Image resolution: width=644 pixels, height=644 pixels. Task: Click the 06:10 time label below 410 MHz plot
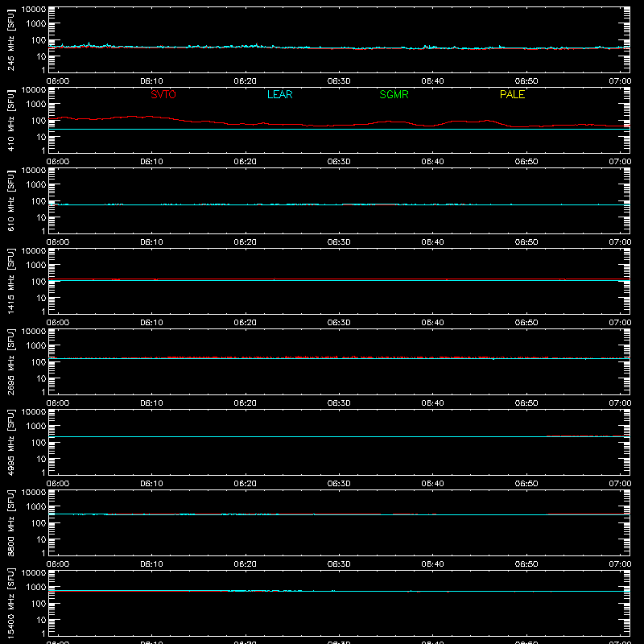pos(151,162)
